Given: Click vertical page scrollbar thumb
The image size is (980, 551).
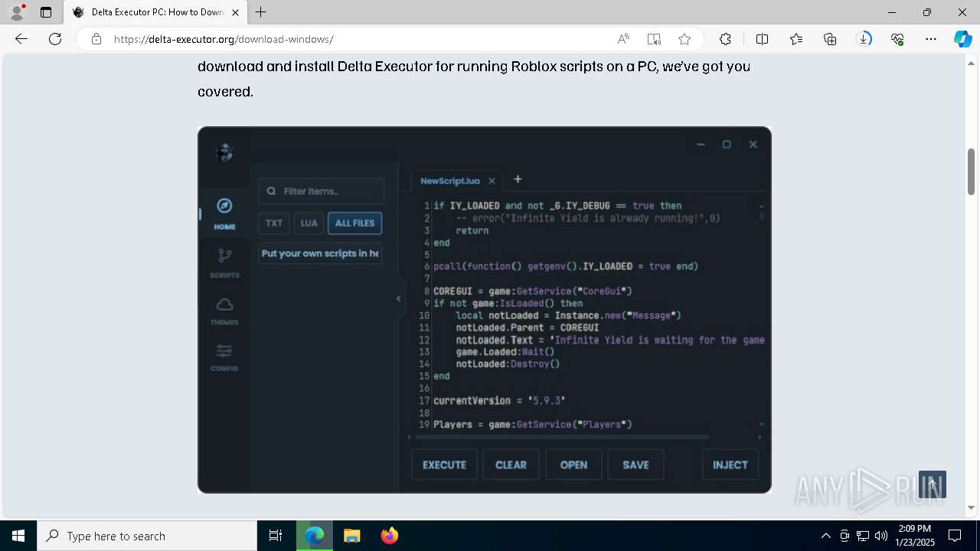Looking at the screenshot, I should pyautogui.click(x=971, y=171).
